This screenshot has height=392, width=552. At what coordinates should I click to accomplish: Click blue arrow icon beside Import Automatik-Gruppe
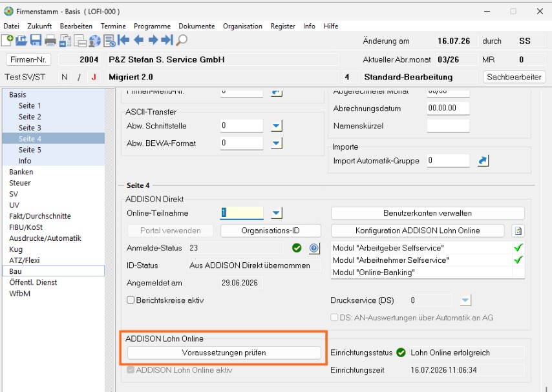(x=483, y=161)
